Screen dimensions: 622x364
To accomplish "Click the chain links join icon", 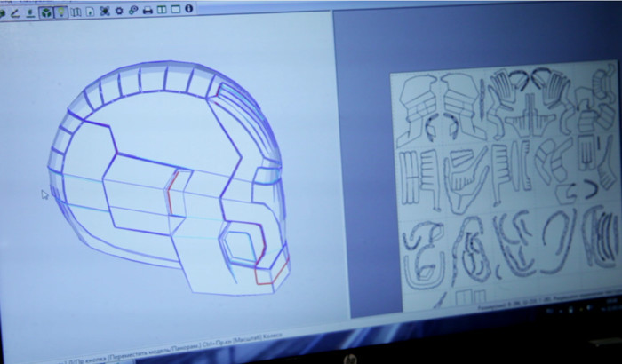I will coord(133,11).
